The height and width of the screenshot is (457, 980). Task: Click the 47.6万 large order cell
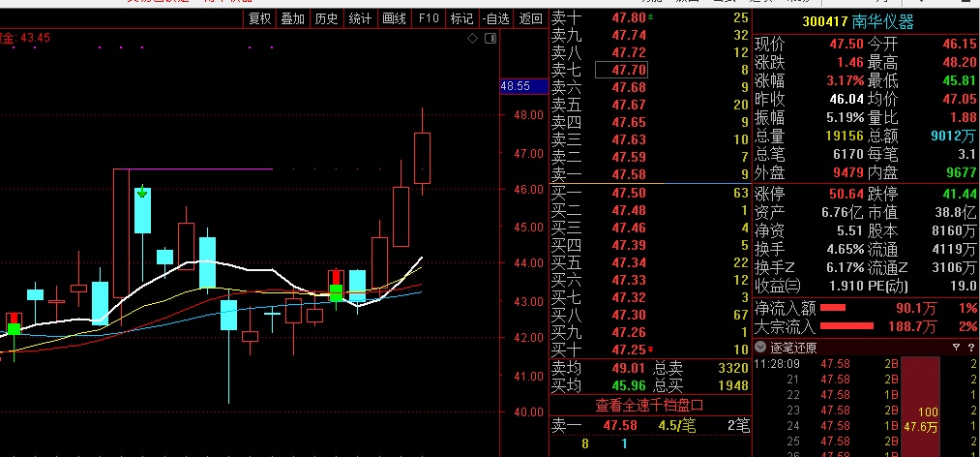click(921, 426)
